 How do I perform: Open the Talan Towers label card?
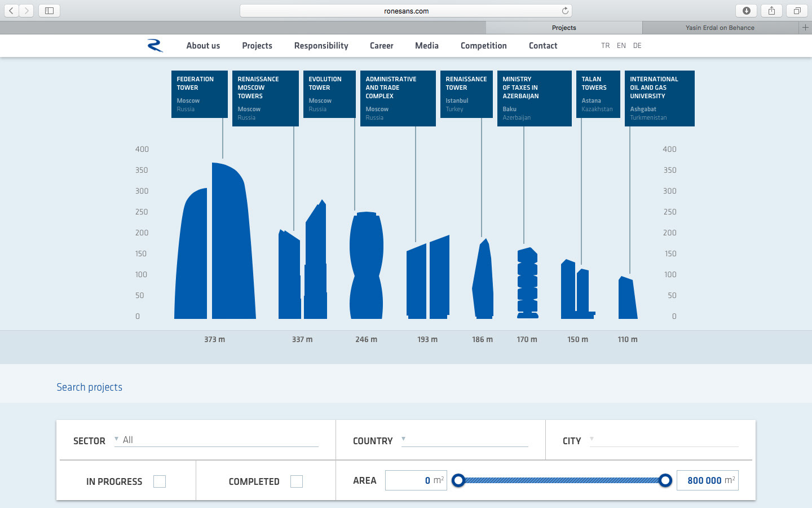pos(598,94)
